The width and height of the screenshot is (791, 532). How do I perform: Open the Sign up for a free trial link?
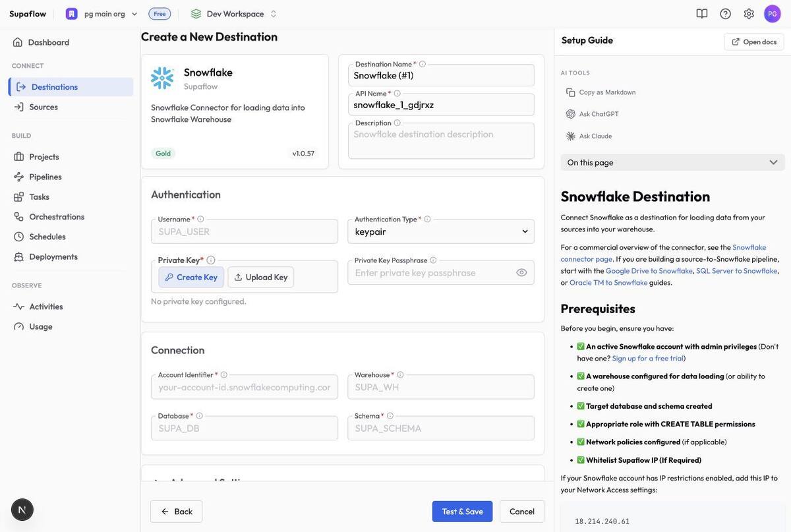(647, 358)
